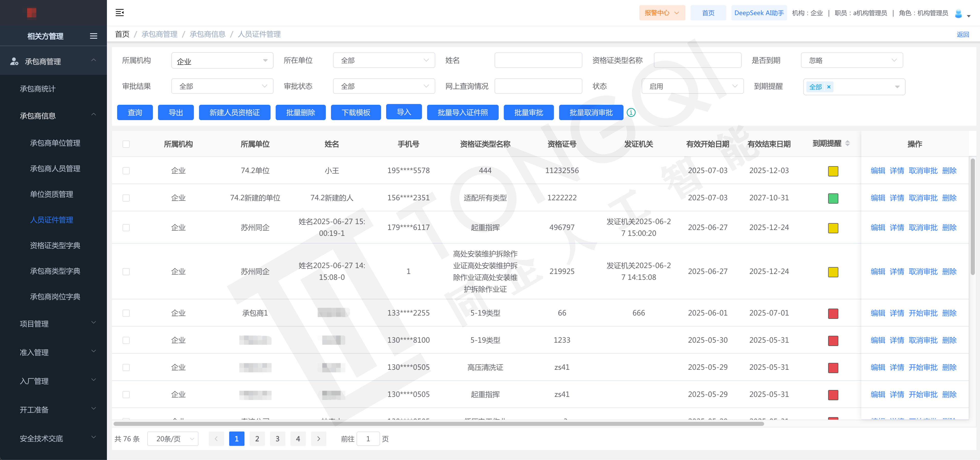Open 资格证类型字典 in sidebar
This screenshot has width=980, height=460.
[x=55, y=245]
